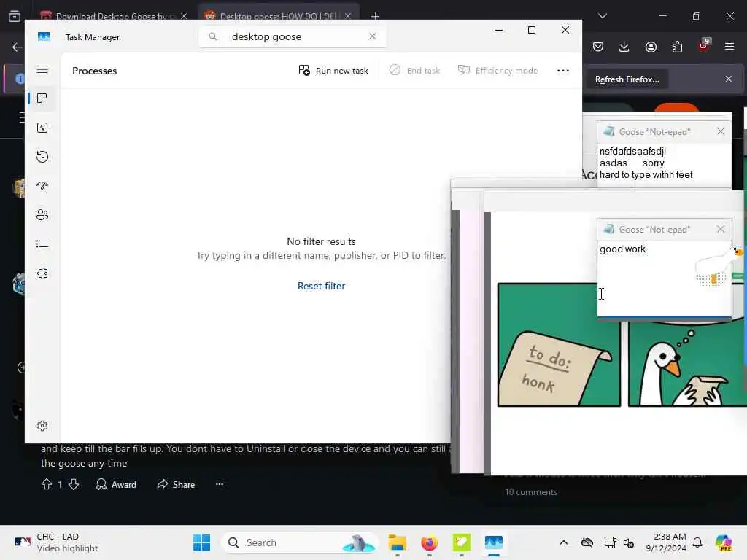The image size is (747, 560).
Task: Open Details page in Task Manager sidebar
Action: click(x=42, y=244)
